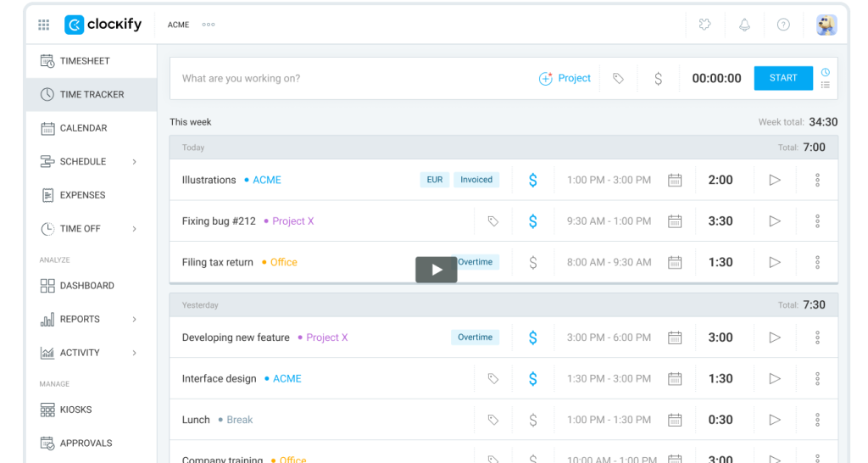Open calendar date picker for Fixing bug #212
This screenshot has height=463, width=868.
pos(674,221)
